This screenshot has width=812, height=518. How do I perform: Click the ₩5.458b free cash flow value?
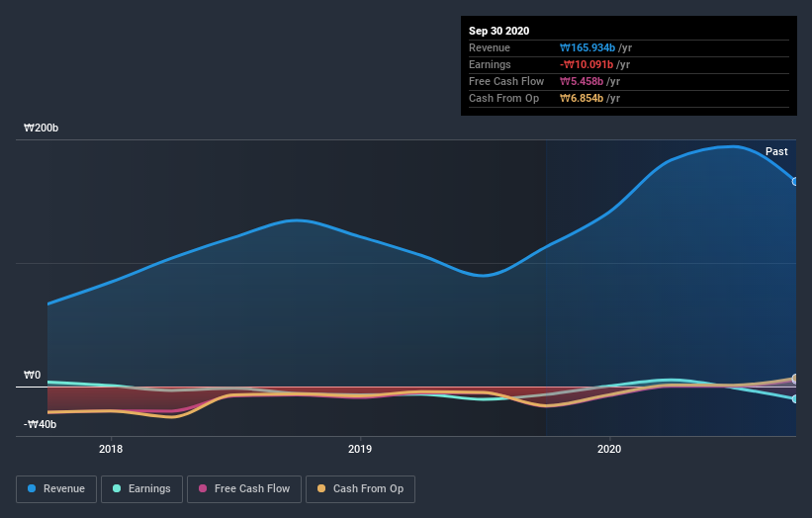[x=582, y=82]
